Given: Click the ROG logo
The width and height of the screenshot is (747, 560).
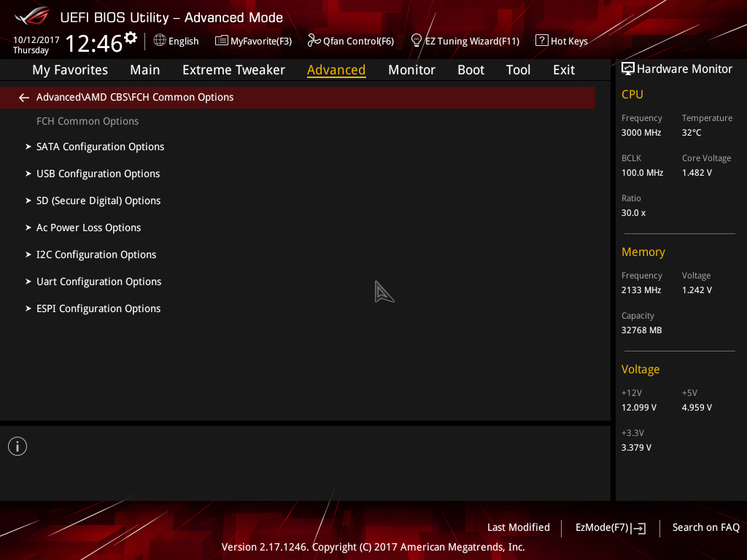Looking at the screenshot, I should (x=31, y=16).
